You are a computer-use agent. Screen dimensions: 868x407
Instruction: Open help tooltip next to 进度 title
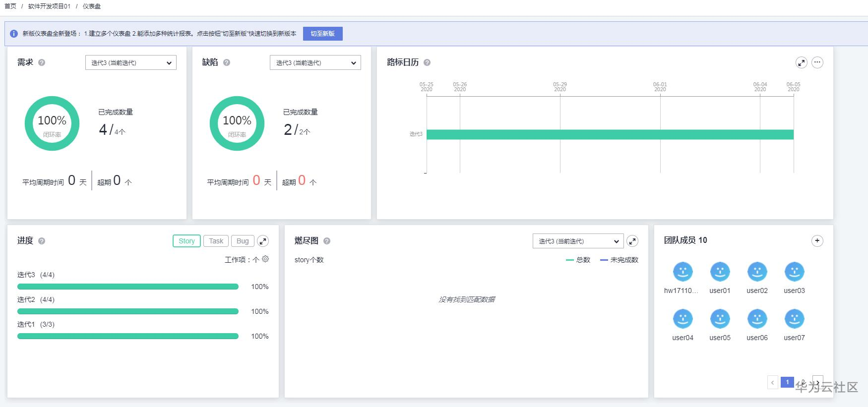point(42,241)
